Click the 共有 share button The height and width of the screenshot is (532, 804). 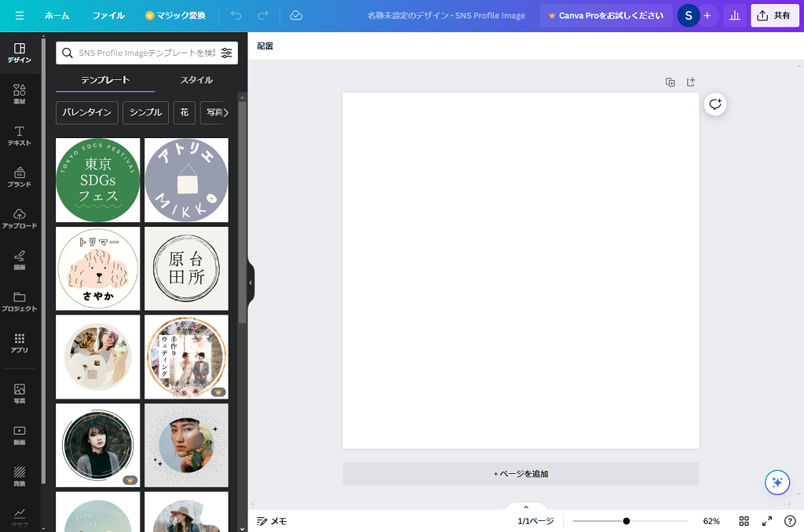774,16
